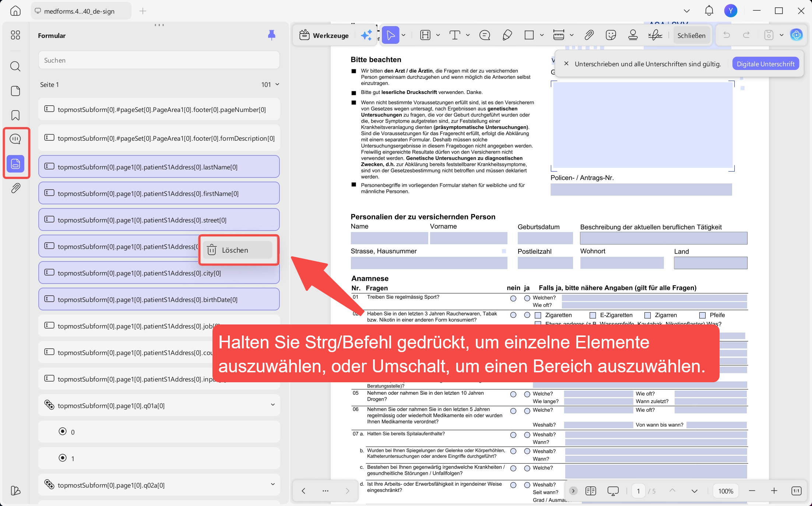Open the measure tool dropdown arrow
This screenshot has height=506, width=812.
coord(572,35)
